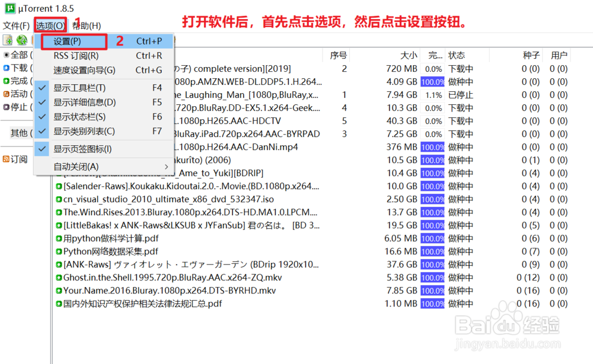This screenshot has height=364, width=593.
Task: Click 已停止 status of 7.94 GB torrent
Action: (x=461, y=95)
